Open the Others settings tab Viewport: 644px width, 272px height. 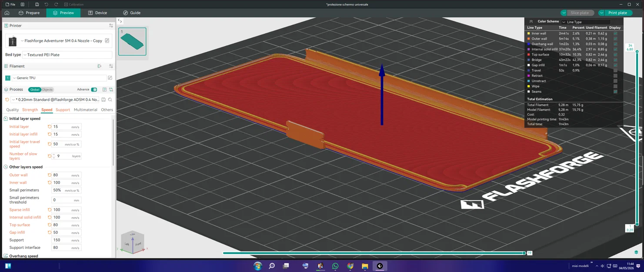[x=107, y=110]
